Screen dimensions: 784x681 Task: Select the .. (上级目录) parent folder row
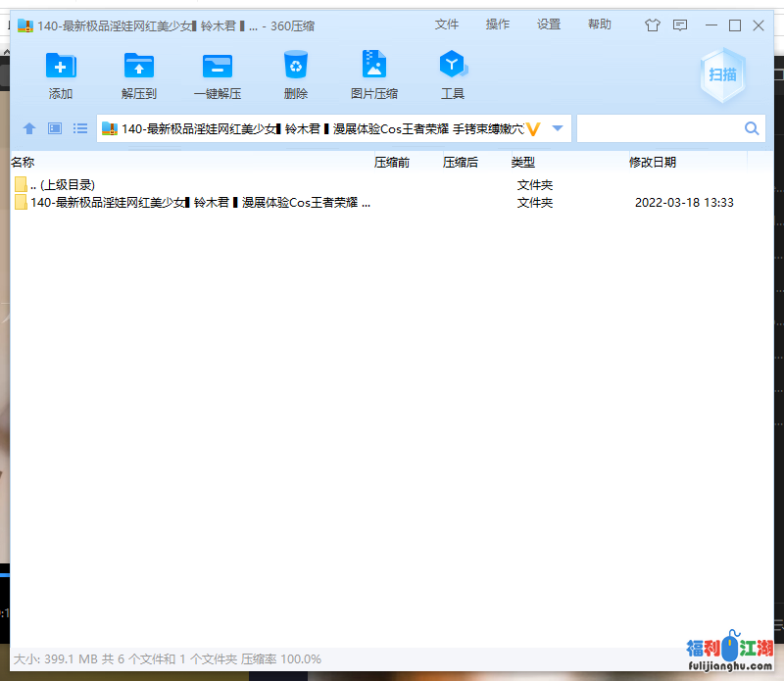point(63,184)
